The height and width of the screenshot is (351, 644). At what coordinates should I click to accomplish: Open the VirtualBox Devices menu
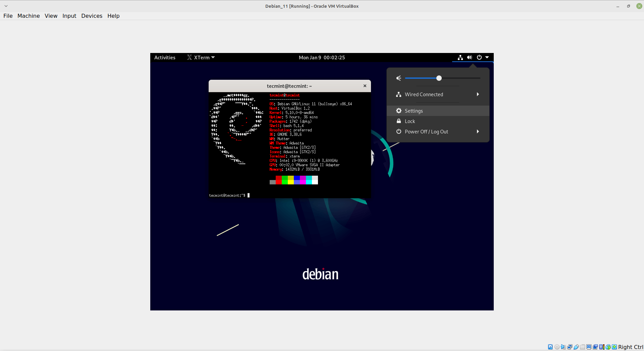[92, 16]
